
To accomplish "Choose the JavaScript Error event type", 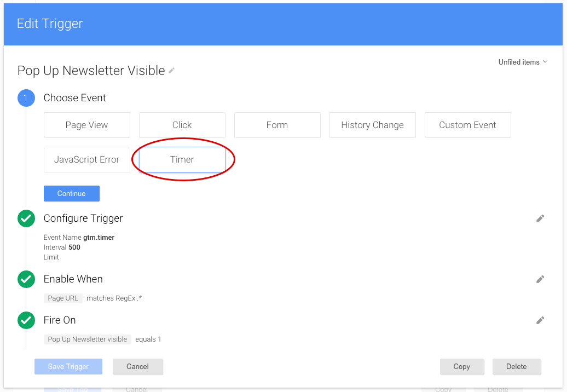I will pyautogui.click(x=87, y=159).
